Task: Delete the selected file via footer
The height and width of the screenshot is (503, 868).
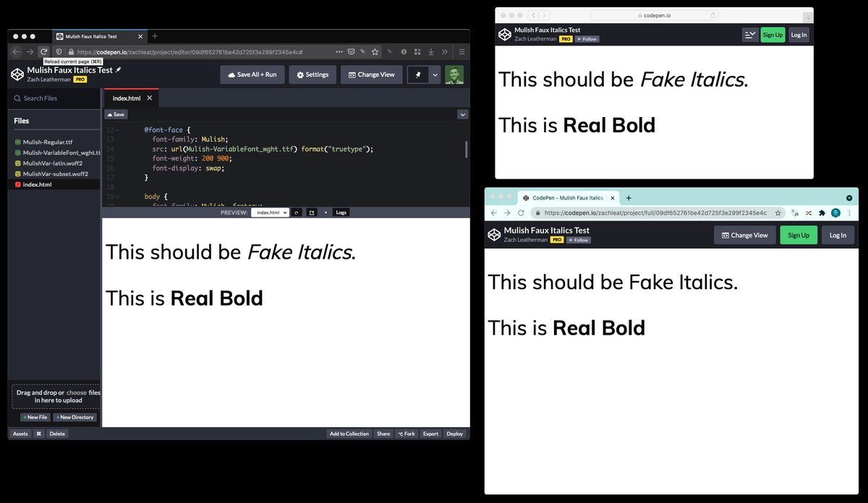Action: 57,434
